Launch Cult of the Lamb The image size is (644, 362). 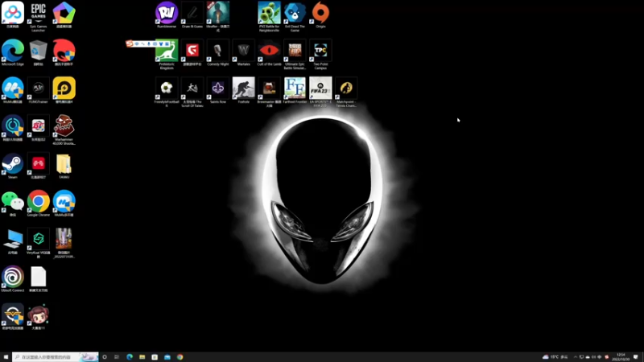pos(269,52)
